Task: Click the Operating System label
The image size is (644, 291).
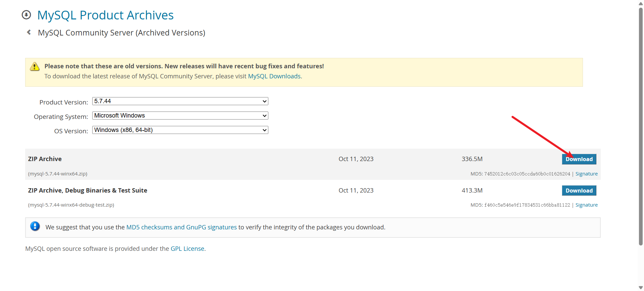Action: click(x=61, y=117)
